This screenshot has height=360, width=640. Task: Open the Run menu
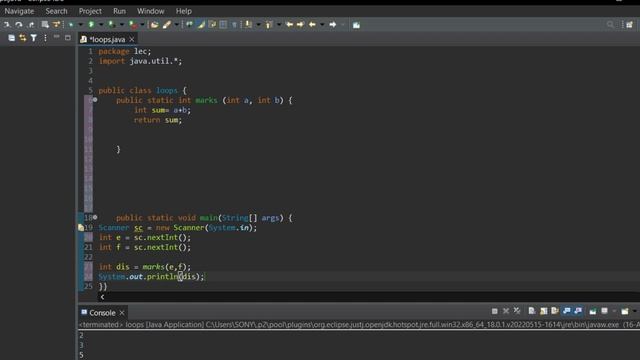[119, 11]
